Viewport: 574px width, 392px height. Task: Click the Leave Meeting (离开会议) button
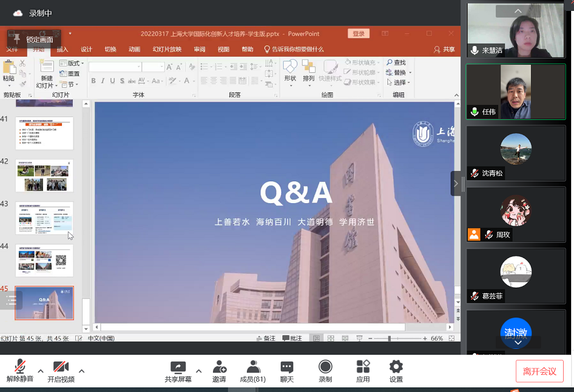(x=539, y=371)
